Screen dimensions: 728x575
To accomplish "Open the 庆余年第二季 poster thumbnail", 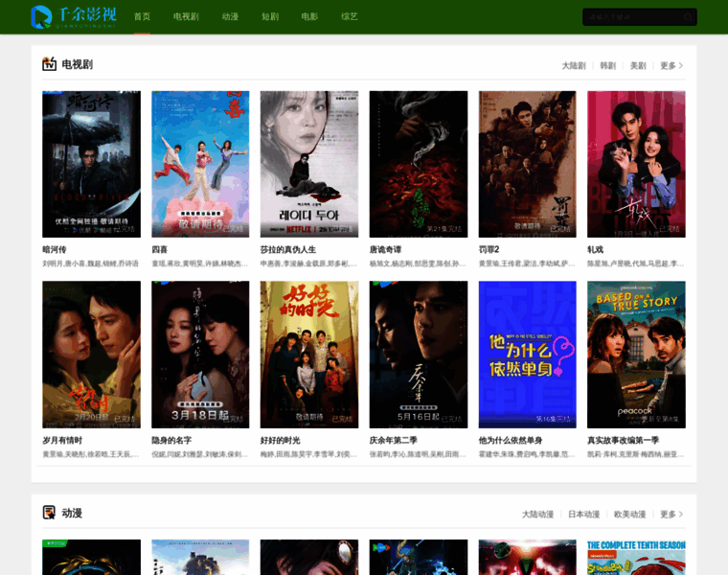I will click(419, 355).
